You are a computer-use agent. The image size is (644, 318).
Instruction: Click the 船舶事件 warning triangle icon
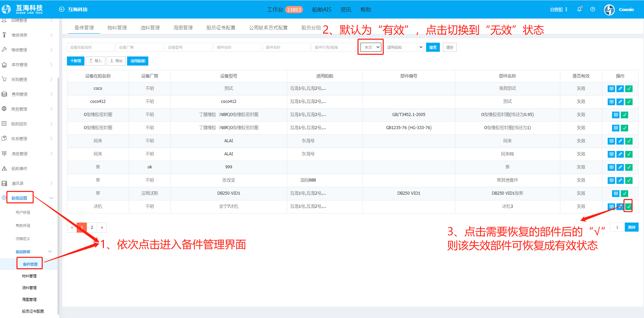[4, 168]
